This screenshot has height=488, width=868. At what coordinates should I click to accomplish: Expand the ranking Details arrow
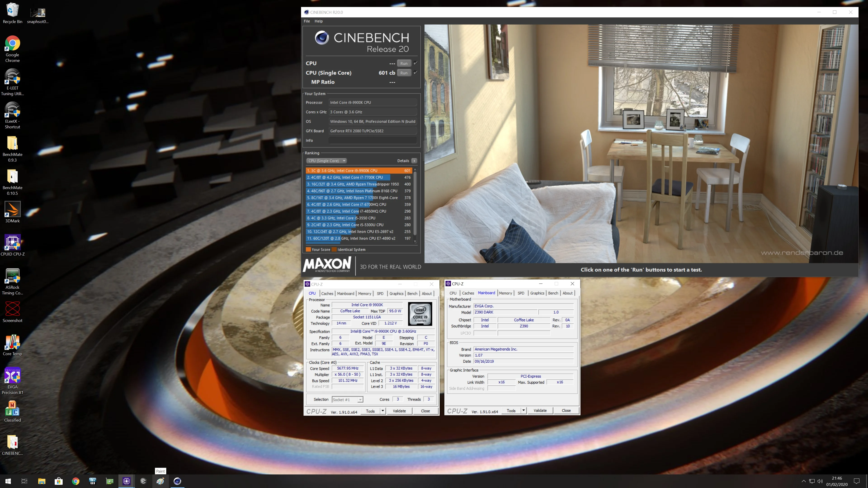point(414,161)
